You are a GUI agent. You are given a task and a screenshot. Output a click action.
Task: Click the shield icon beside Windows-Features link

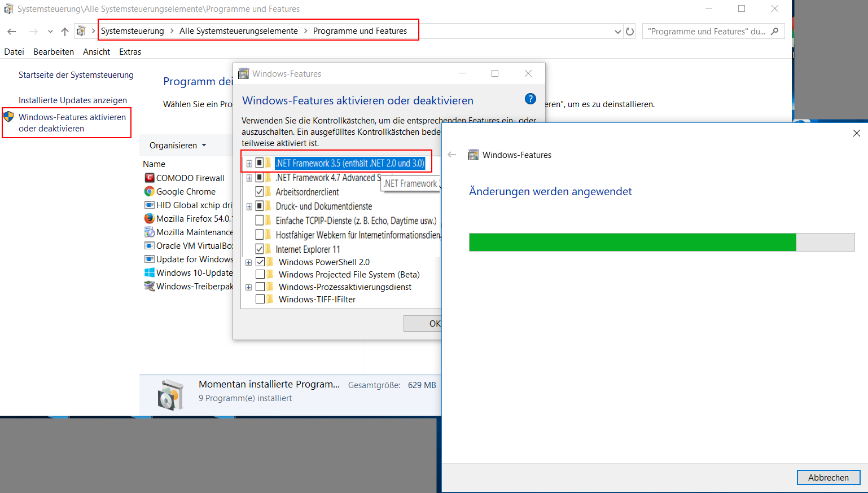[x=8, y=117]
